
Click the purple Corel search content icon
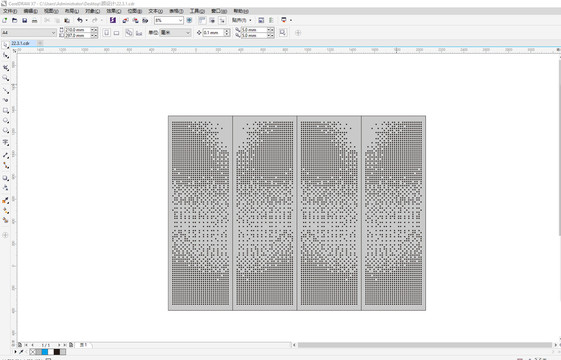tap(113, 20)
